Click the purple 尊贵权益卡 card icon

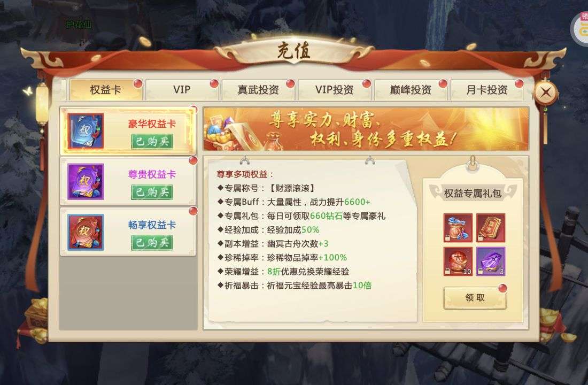point(86,182)
